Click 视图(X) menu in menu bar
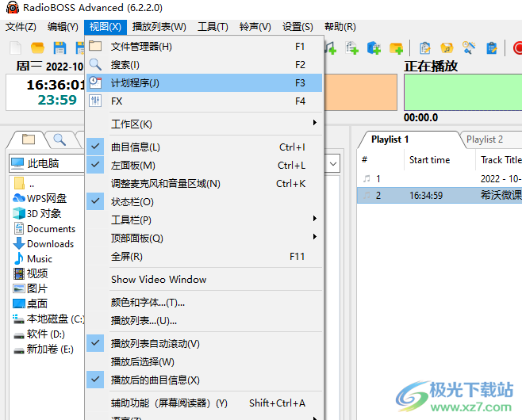The height and width of the screenshot is (420, 522). [x=106, y=27]
